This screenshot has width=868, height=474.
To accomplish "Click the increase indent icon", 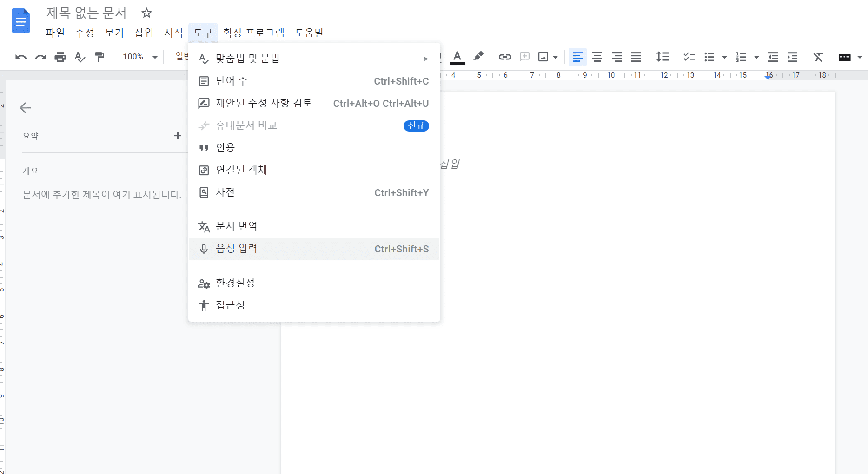I will click(793, 57).
